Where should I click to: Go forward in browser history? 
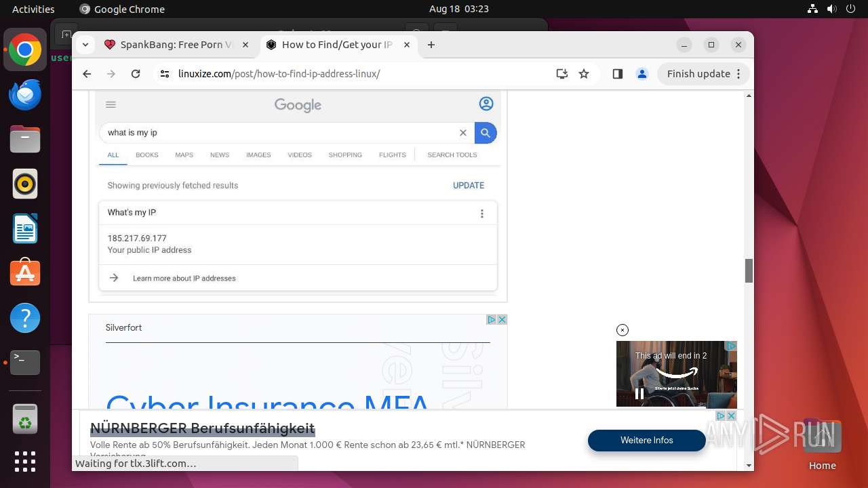click(111, 74)
